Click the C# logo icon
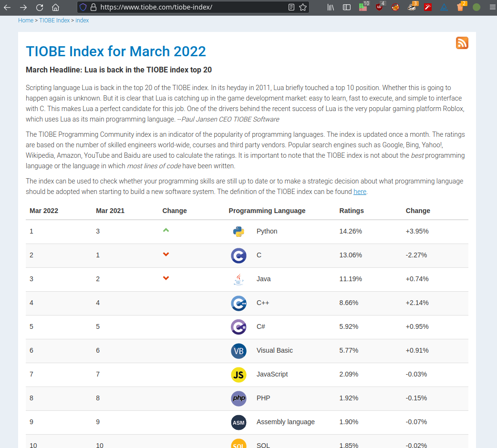The height and width of the screenshot is (448, 497). [238, 327]
